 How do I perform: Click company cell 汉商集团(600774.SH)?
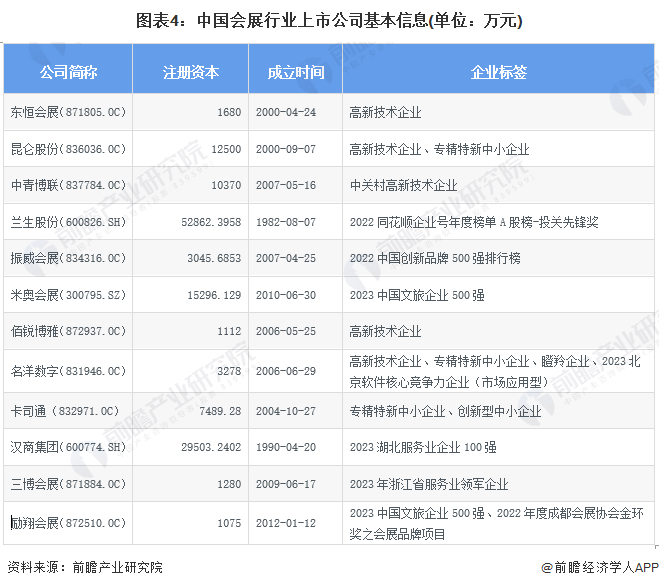point(68,447)
